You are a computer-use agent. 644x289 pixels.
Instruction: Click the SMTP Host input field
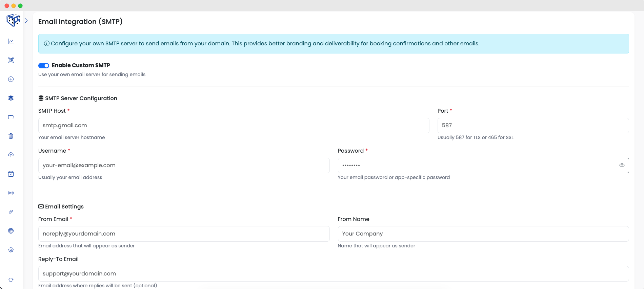[234, 126]
